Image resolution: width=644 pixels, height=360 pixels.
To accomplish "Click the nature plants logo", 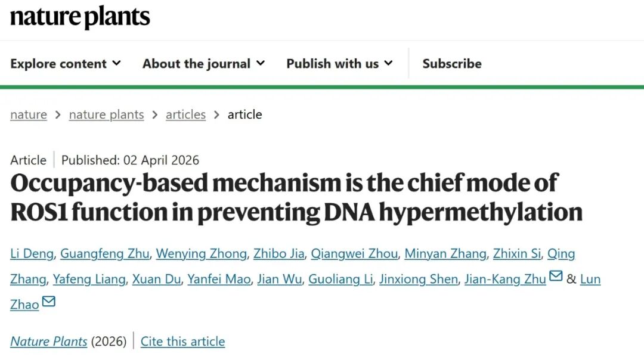I will point(80,17).
